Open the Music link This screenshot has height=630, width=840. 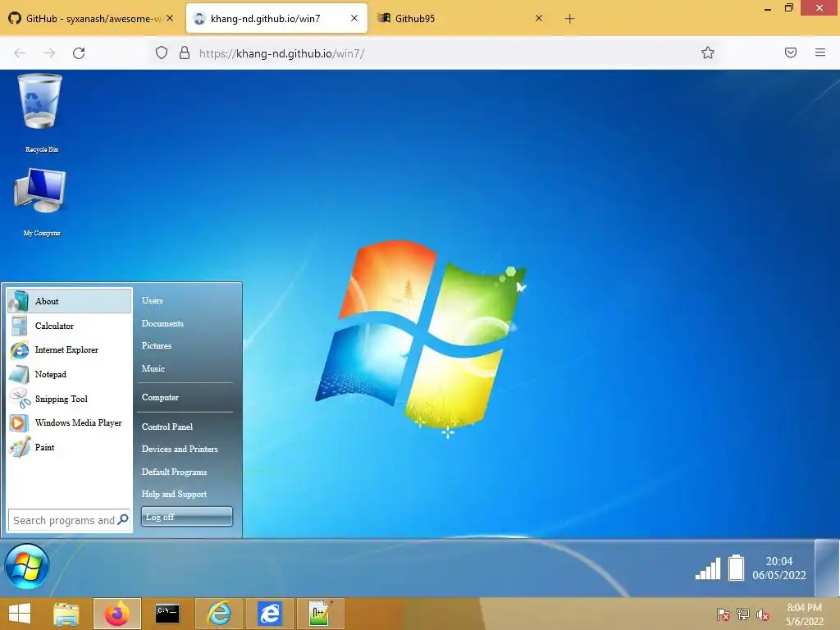[153, 368]
